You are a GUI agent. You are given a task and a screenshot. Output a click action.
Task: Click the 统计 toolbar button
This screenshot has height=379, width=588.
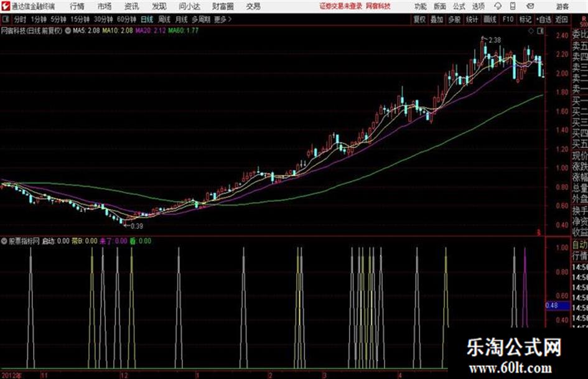(x=472, y=19)
